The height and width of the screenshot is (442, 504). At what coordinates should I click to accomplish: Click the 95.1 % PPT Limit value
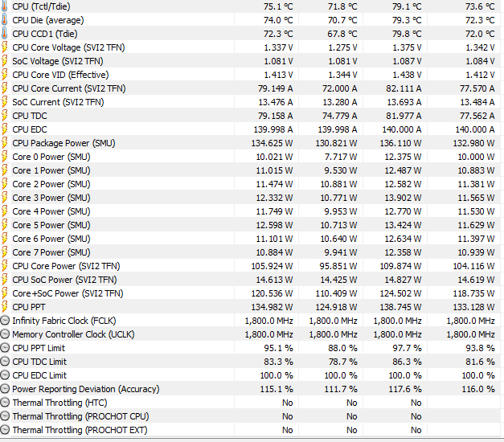278,348
